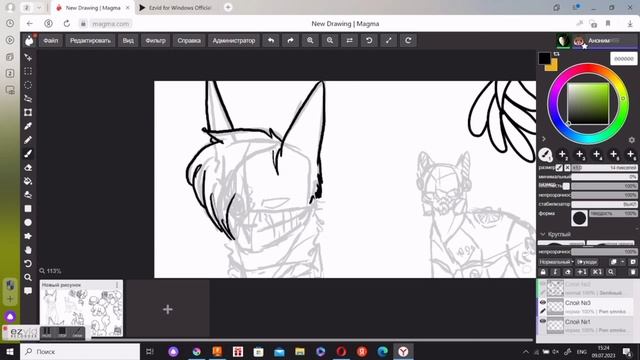
Task: Select the eraser tool
Action: (x=28, y=167)
